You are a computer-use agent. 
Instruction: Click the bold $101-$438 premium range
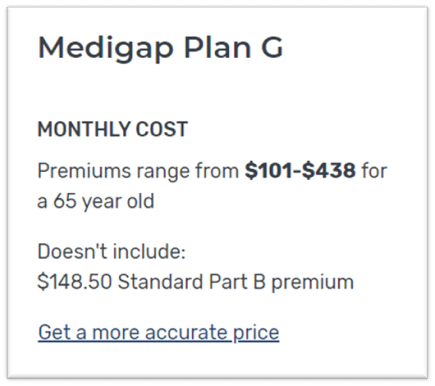tap(300, 171)
